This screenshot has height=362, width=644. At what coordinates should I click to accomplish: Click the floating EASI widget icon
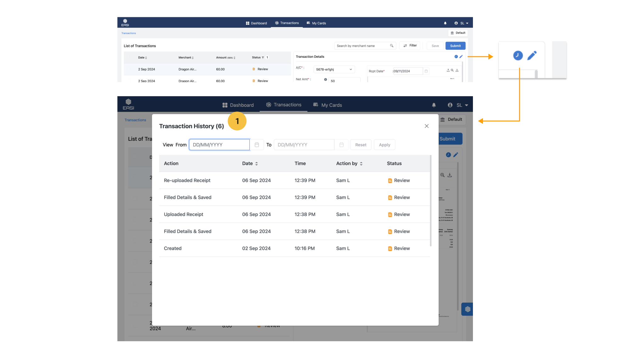click(x=467, y=309)
